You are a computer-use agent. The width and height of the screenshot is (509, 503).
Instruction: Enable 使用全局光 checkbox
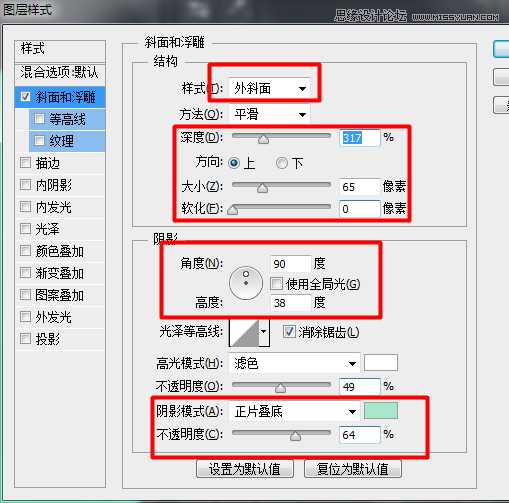point(276,284)
